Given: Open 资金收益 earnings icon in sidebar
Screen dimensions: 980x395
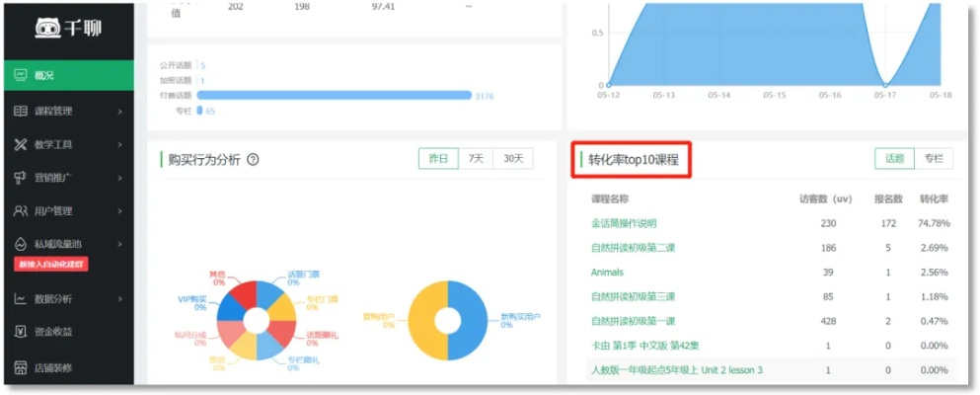Looking at the screenshot, I should [20, 332].
